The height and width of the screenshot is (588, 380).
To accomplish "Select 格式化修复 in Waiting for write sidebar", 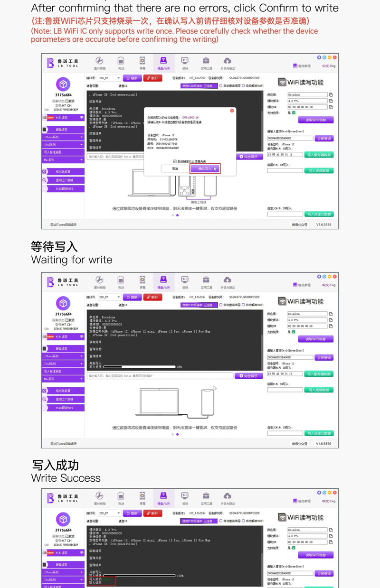I will [x=63, y=391].
